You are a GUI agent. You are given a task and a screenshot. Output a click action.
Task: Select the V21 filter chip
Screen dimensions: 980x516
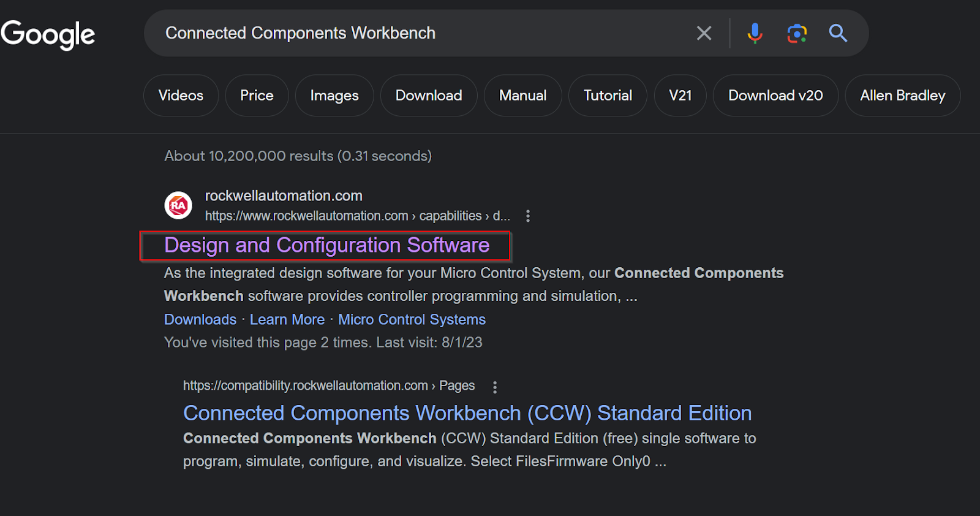tap(680, 96)
